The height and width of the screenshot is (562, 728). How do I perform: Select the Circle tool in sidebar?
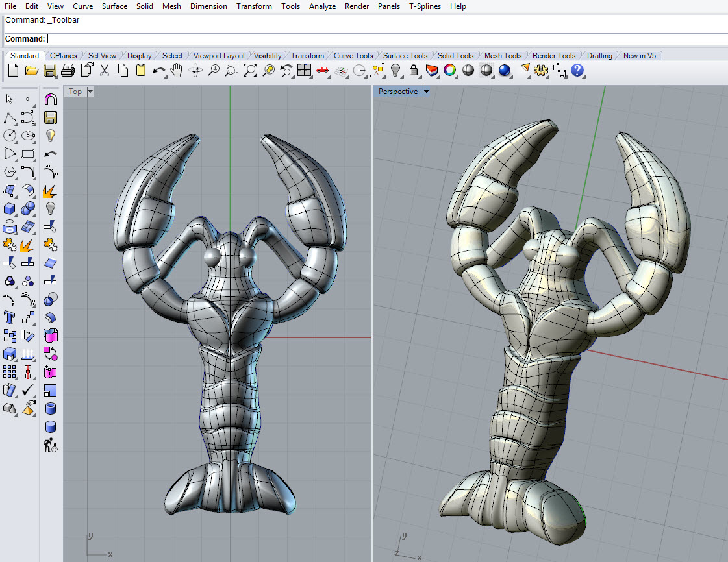[9, 136]
